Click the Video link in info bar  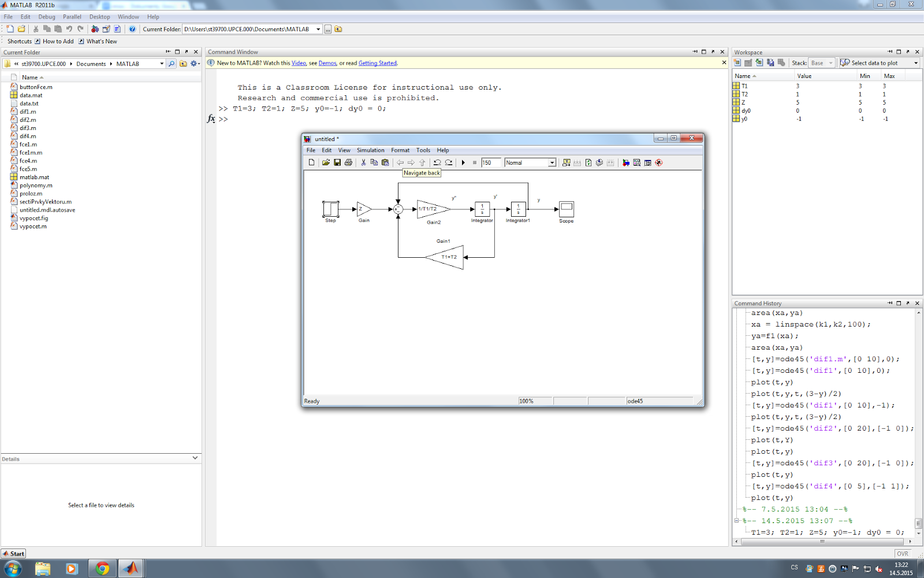point(299,63)
